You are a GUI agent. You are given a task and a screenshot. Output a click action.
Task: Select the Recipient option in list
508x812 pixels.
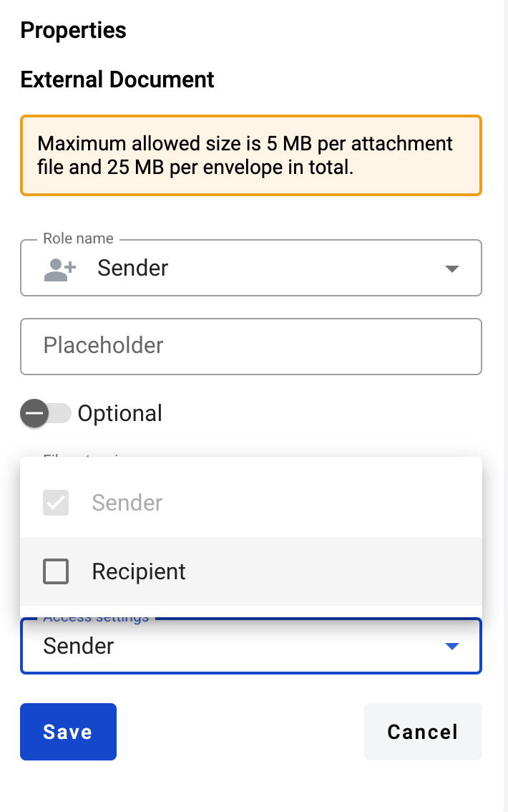coord(139,571)
